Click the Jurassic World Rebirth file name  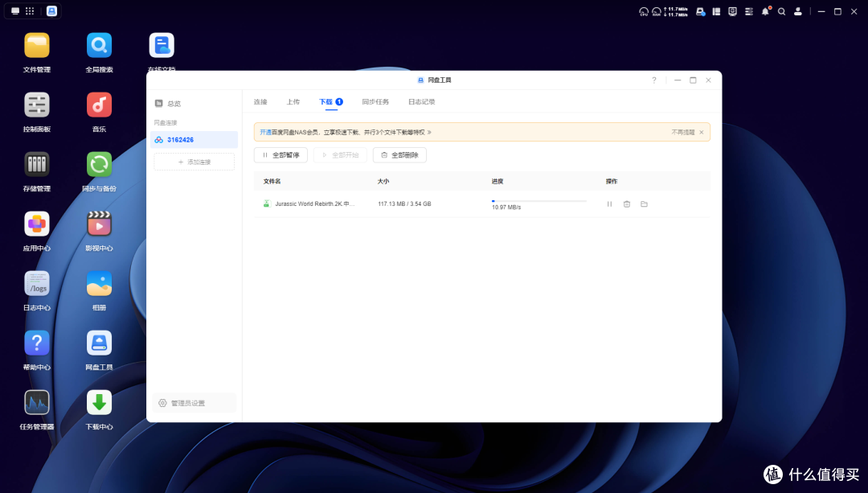tap(314, 203)
